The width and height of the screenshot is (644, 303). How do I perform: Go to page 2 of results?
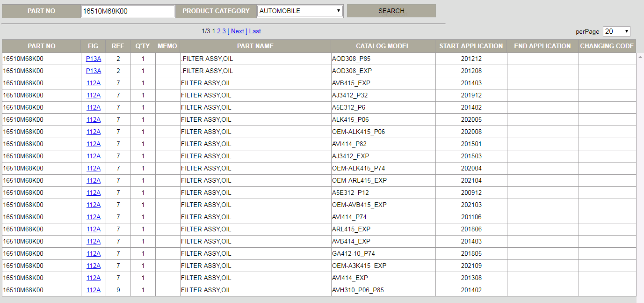(219, 31)
